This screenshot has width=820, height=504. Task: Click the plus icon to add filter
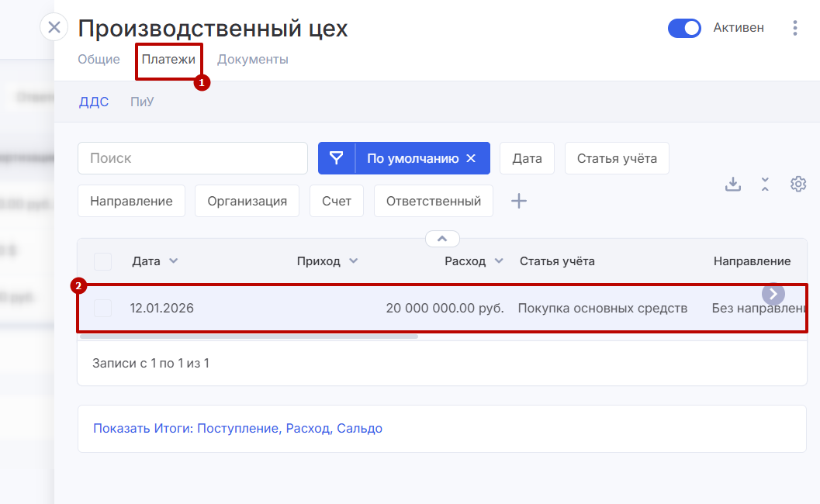point(519,201)
